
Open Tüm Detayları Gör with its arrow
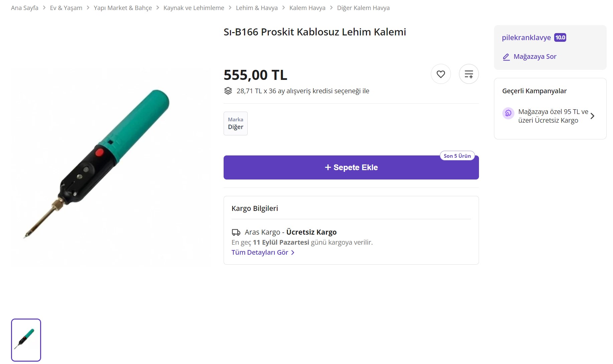click(x=263, y=252)
